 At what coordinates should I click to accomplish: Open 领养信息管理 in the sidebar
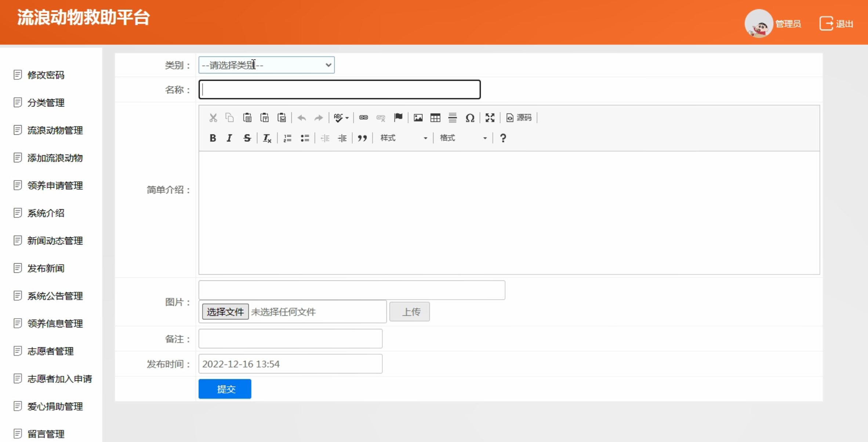point(55,323)
